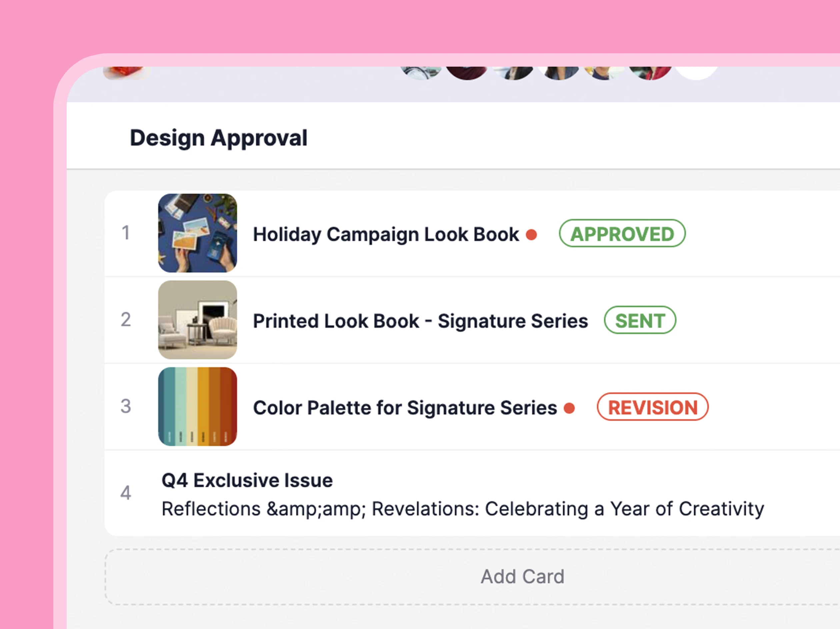Open Q4 Exclusive Issue title

[247, 480]
